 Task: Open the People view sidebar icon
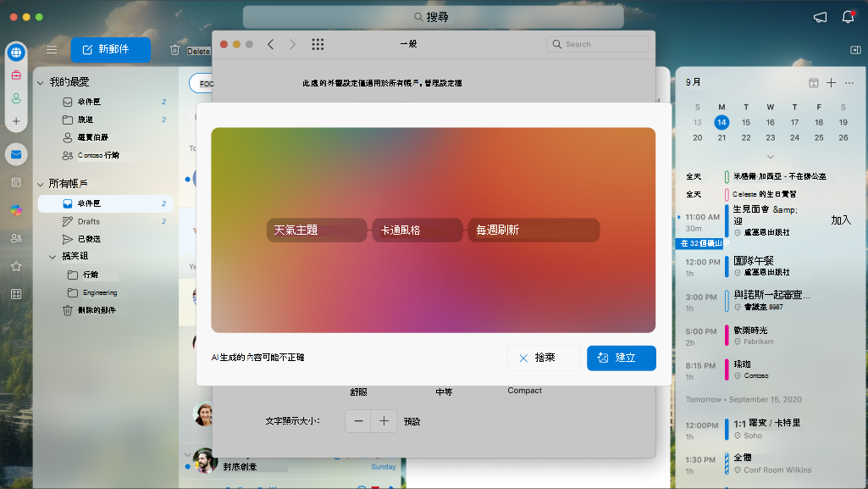click(x=16, y=238)
